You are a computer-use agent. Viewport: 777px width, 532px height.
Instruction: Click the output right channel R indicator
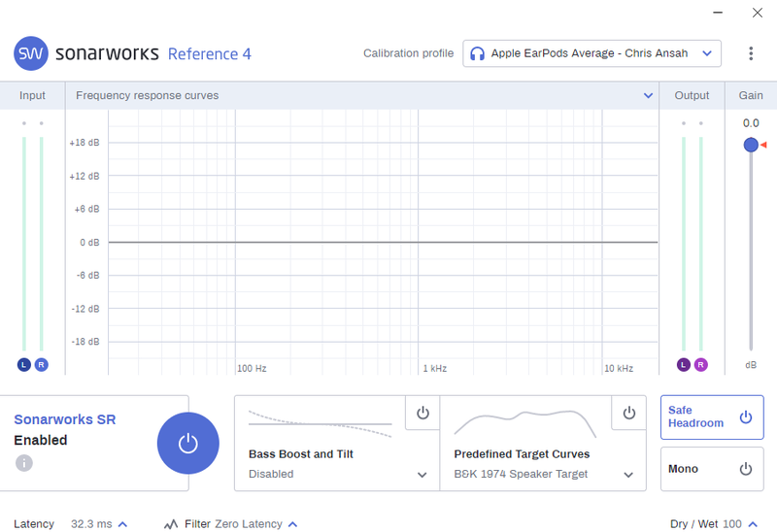coord(700,365)
